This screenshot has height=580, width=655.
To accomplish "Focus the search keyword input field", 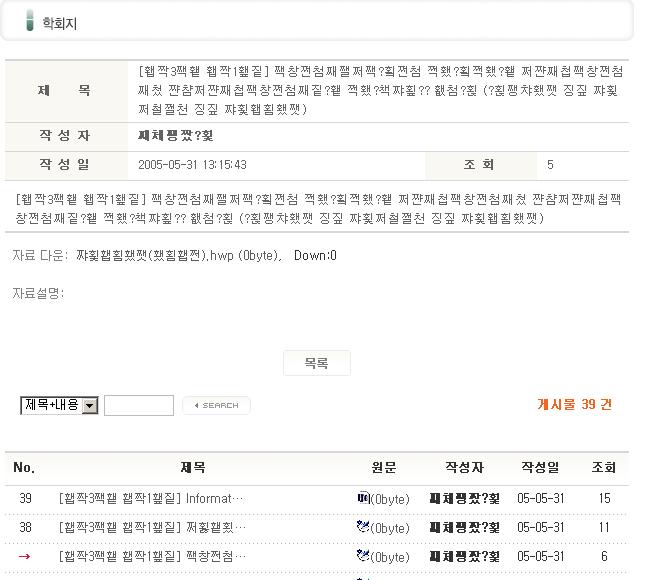I will coord(139,405).
